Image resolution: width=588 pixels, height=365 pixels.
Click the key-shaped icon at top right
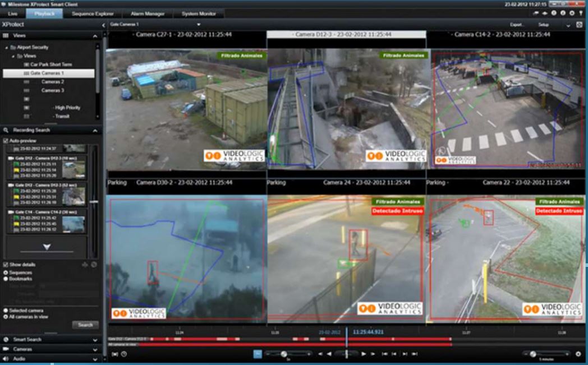coord(581,13)
